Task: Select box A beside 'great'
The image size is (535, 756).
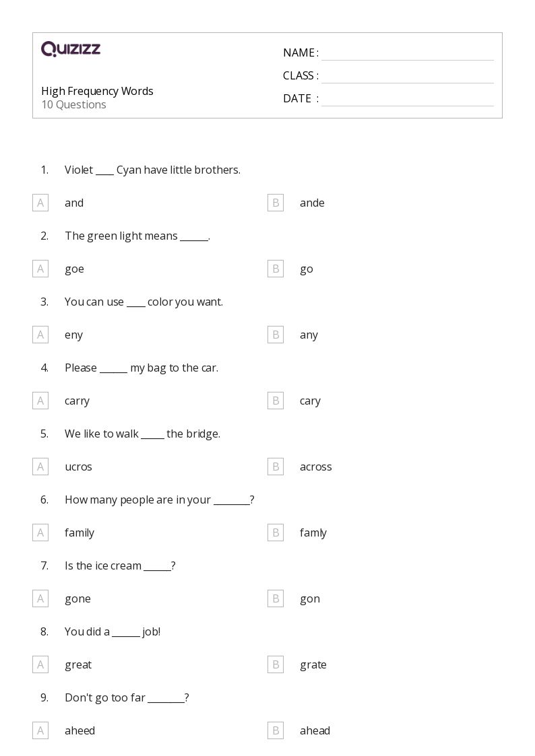Action: [x=40, y=665]
